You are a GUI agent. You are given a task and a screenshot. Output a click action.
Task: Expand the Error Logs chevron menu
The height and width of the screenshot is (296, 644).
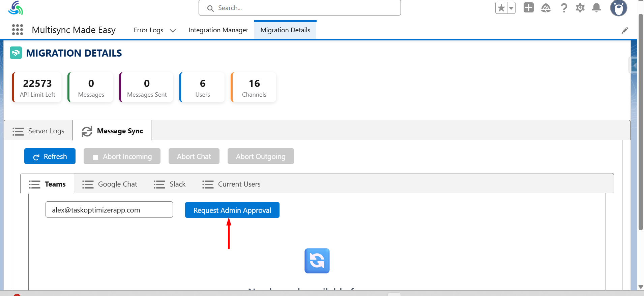point(173,31)
